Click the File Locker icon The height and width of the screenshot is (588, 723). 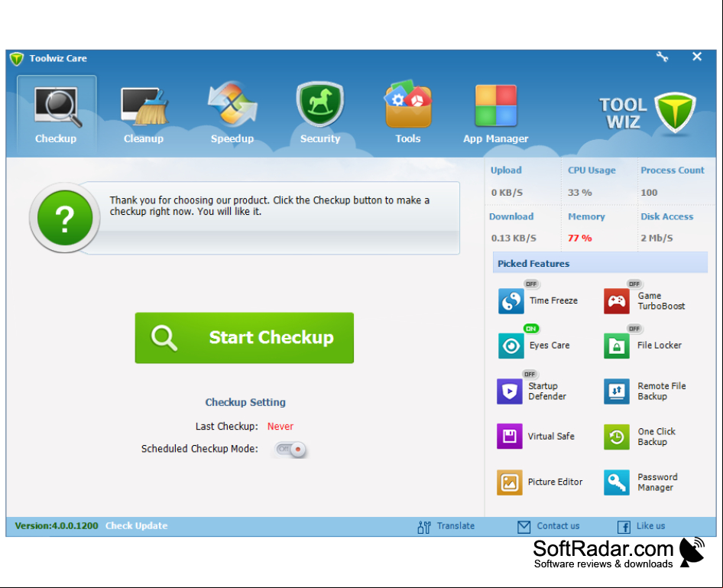617,346
